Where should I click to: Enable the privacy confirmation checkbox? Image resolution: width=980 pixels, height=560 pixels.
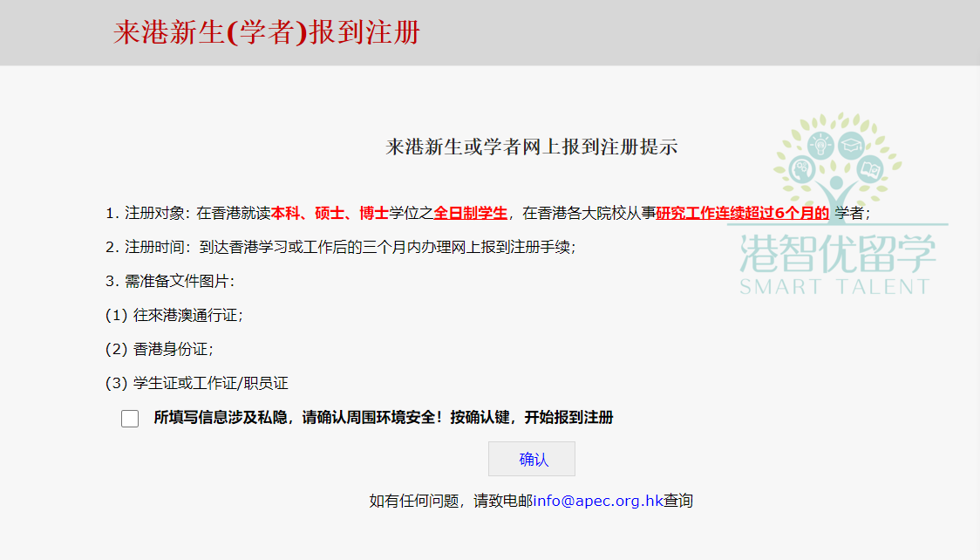(x=129, y=419)
